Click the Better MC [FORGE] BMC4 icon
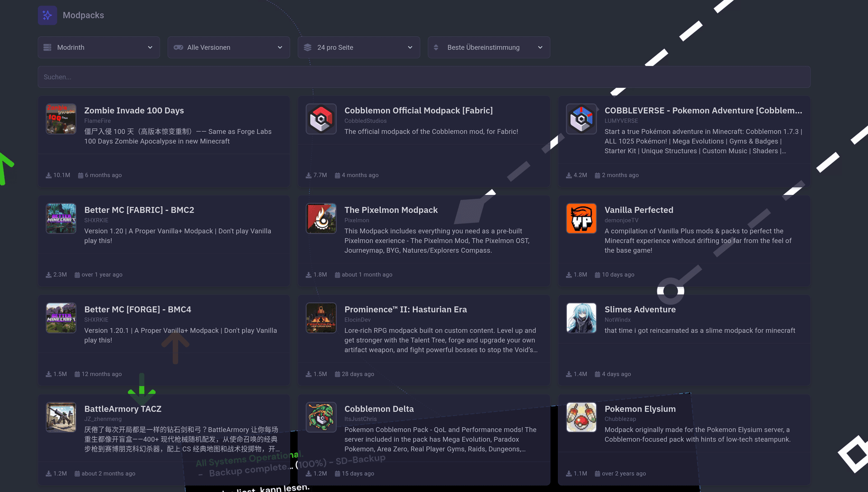Viewport: 868px width, 492px height. (61, 318)
